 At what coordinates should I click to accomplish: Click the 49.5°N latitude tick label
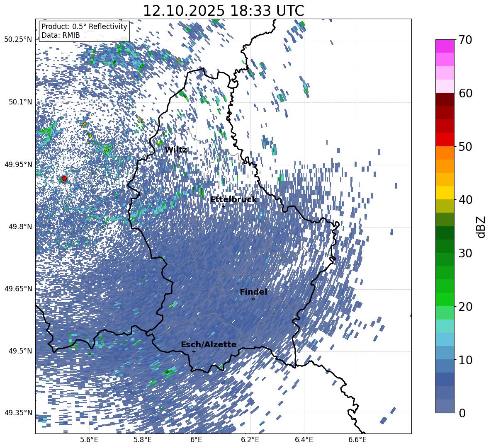pos(20,351)
